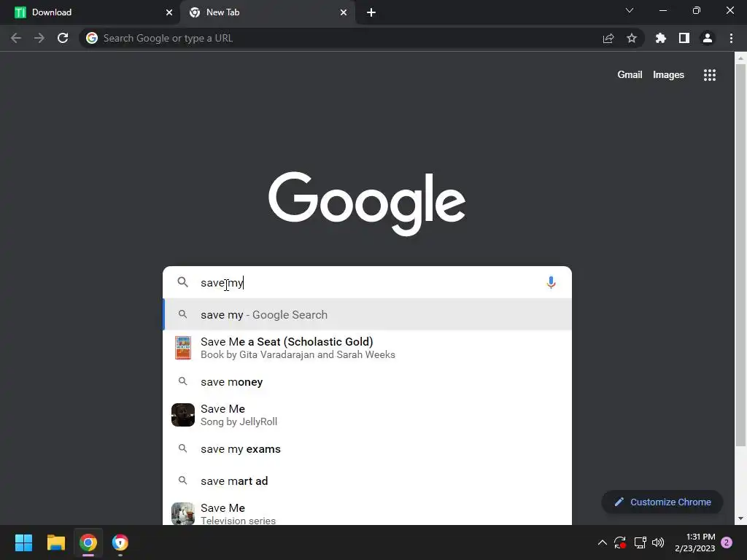
Task: Click the Google logo
Action: [x=367, y=203]
